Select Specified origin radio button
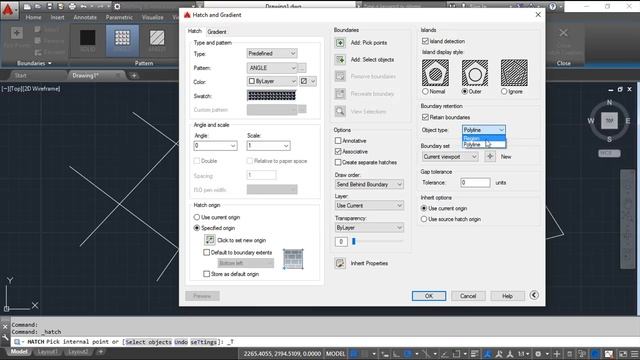The height and width of the screenshot is (360, 640). click(x=197, y=228)
